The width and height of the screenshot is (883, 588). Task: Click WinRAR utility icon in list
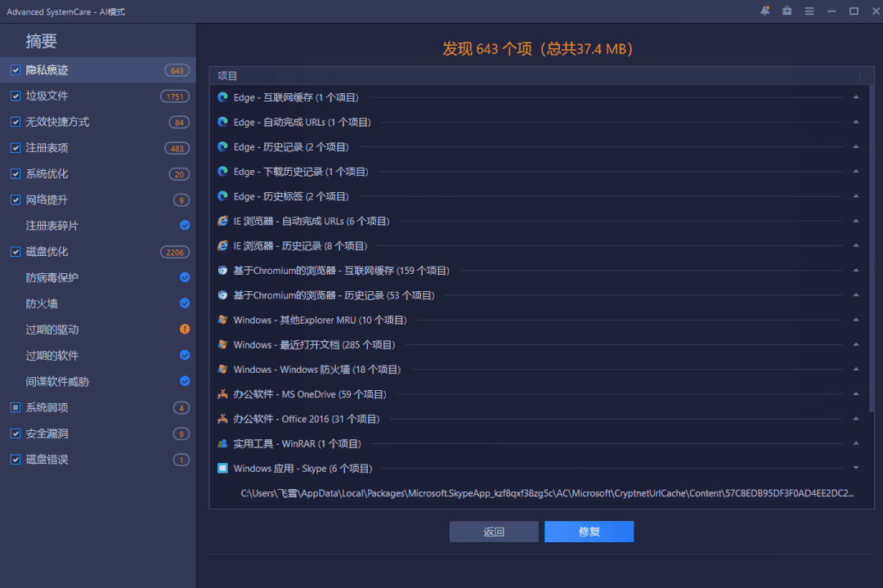coord(223,444)
